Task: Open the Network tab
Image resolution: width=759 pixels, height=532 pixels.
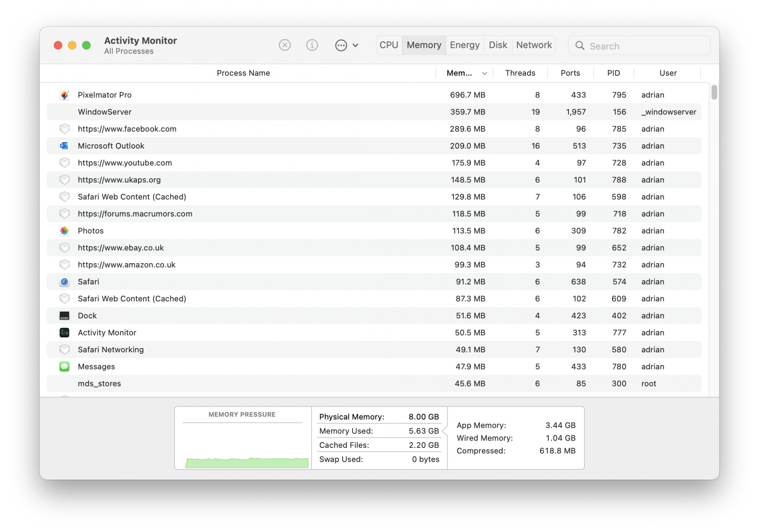Action: pyautogui.click(x=534, y=45)
